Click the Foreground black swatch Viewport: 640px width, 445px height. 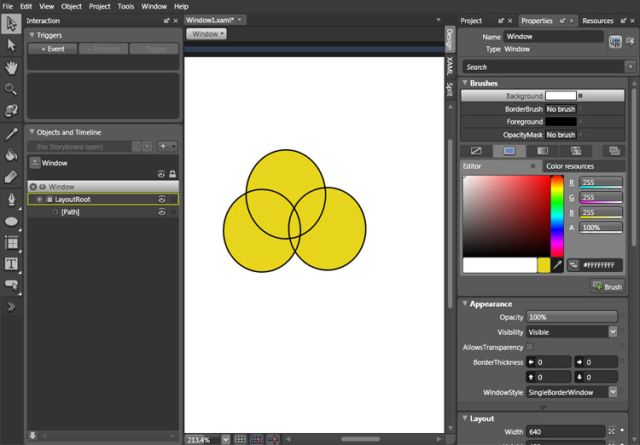tap(561, 122)
